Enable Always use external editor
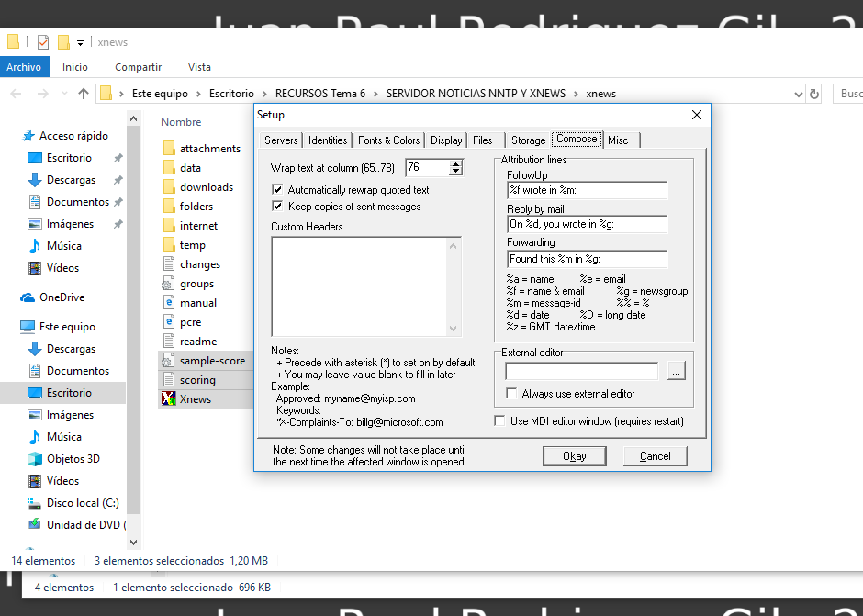 point(511,393)
